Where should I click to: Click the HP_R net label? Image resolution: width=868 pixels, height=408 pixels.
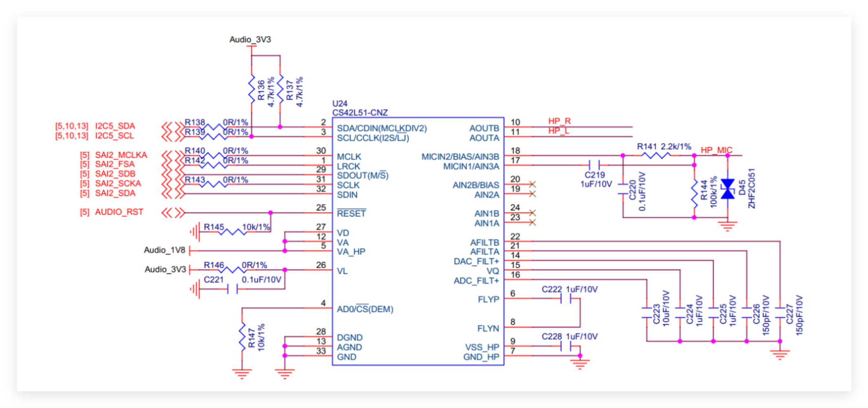(x=559, y=121)
